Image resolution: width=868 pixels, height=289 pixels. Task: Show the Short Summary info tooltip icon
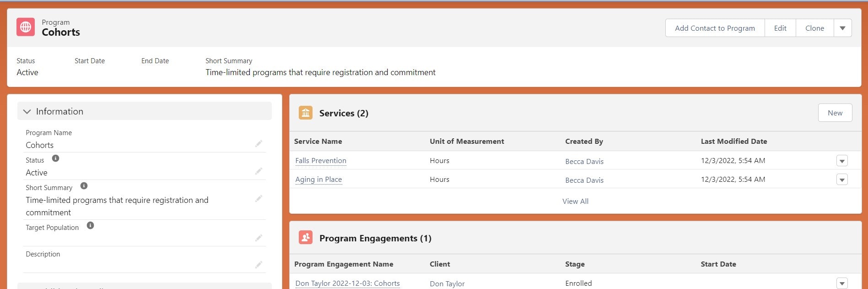click(84, 186)
